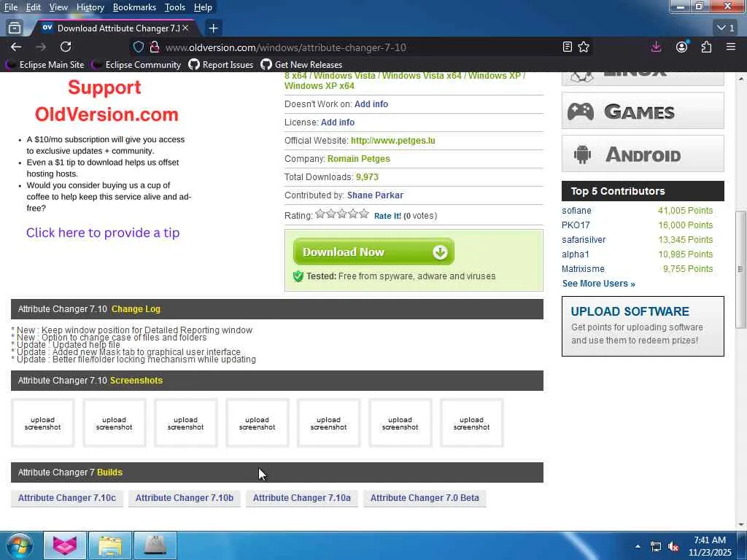Click 'Click here to provide a tip'

click(x=103, y=233)
